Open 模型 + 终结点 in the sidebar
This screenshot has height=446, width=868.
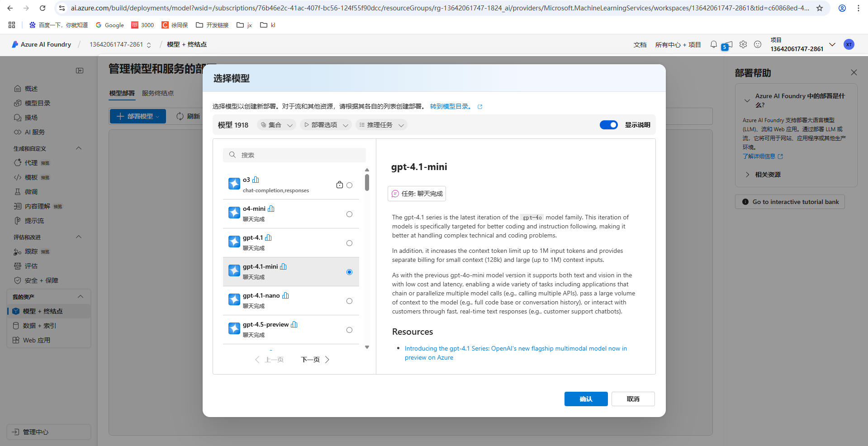(x=49, y=311)
